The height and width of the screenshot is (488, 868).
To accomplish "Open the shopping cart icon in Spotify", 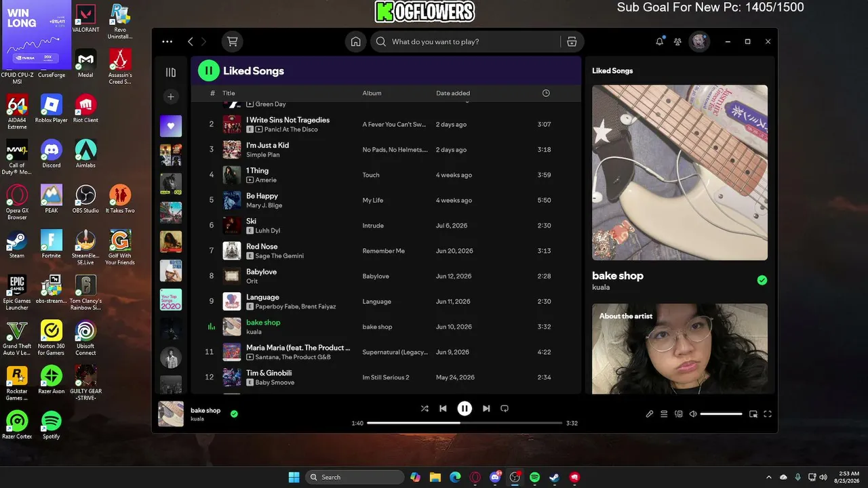I will (x=233, y=41).
